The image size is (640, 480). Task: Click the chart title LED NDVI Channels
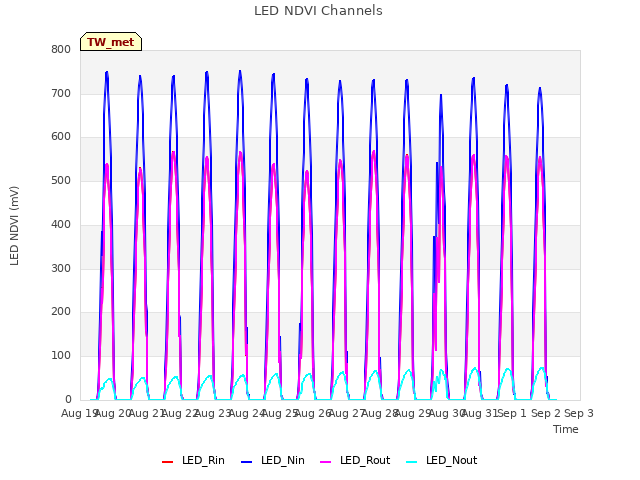pos(318,11)
